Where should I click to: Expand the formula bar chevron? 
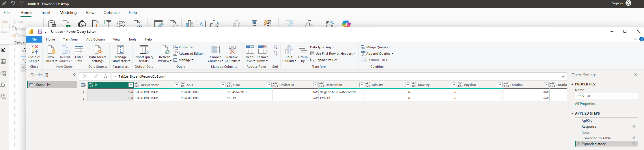563,76
